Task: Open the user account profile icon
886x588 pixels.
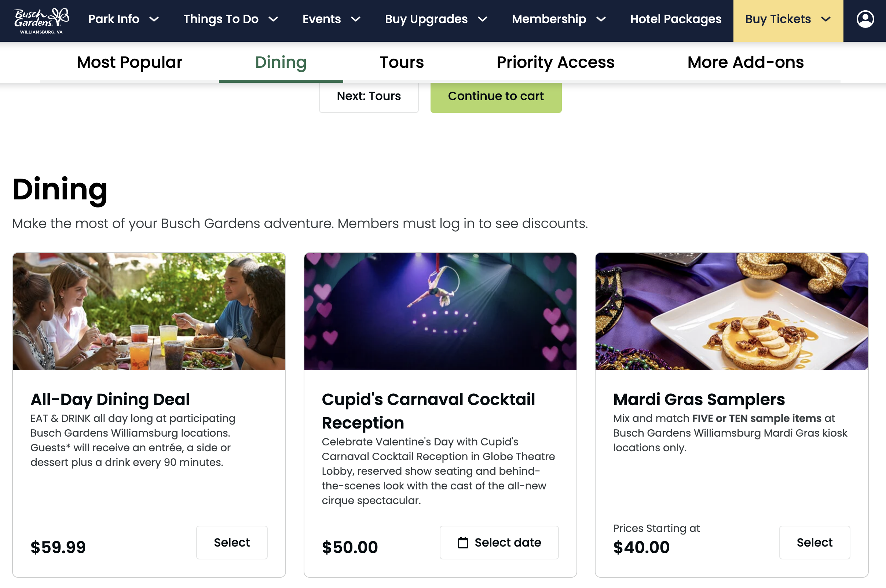Action: pyautogui.click(x=865, y=19)
